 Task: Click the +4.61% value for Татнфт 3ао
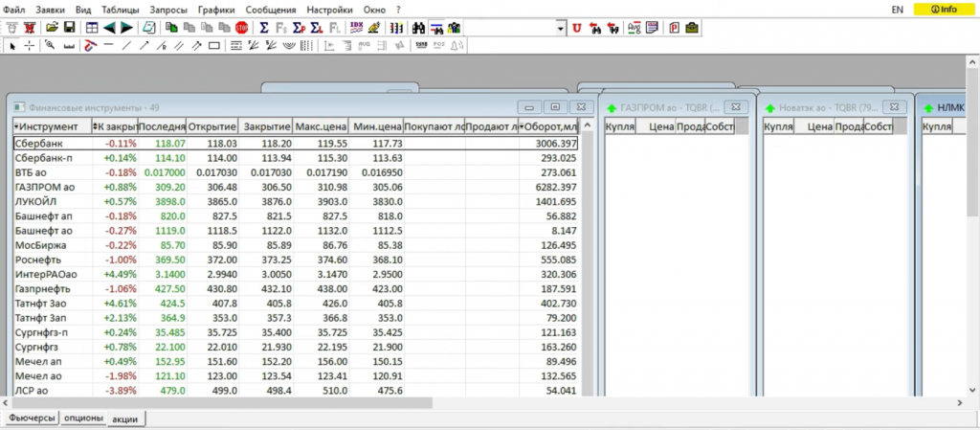(120, 304)
